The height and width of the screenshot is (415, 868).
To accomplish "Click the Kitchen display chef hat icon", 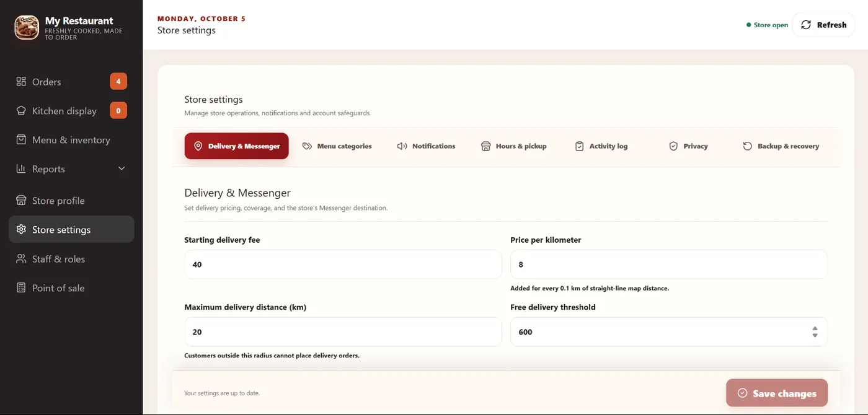I will coord(21,111).
